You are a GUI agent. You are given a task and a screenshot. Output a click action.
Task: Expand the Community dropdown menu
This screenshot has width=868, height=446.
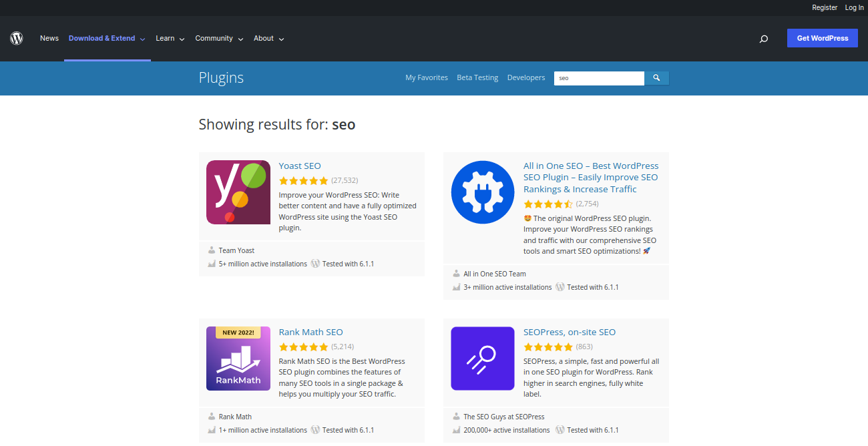(x=219, y=39)
